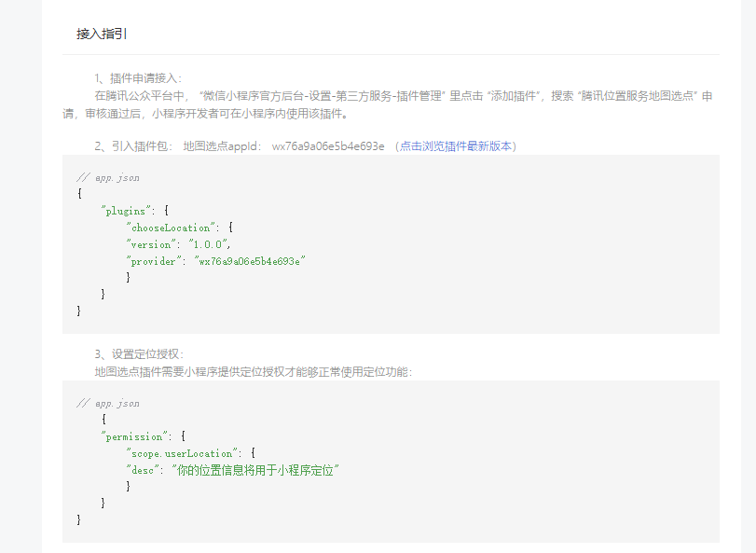This screenshot has height=553, width=756.
Task: Click the 接入指引 section heading
Action: click(102, 34)
